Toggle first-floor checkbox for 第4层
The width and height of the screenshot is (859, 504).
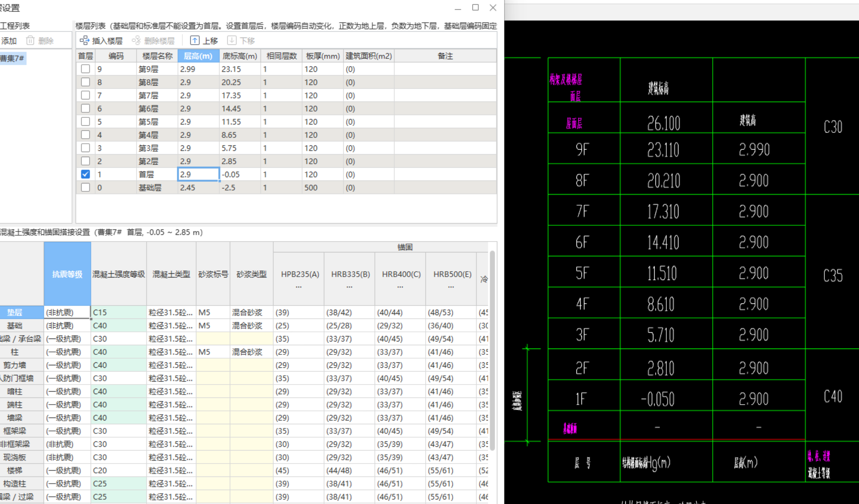pos(85,135)
